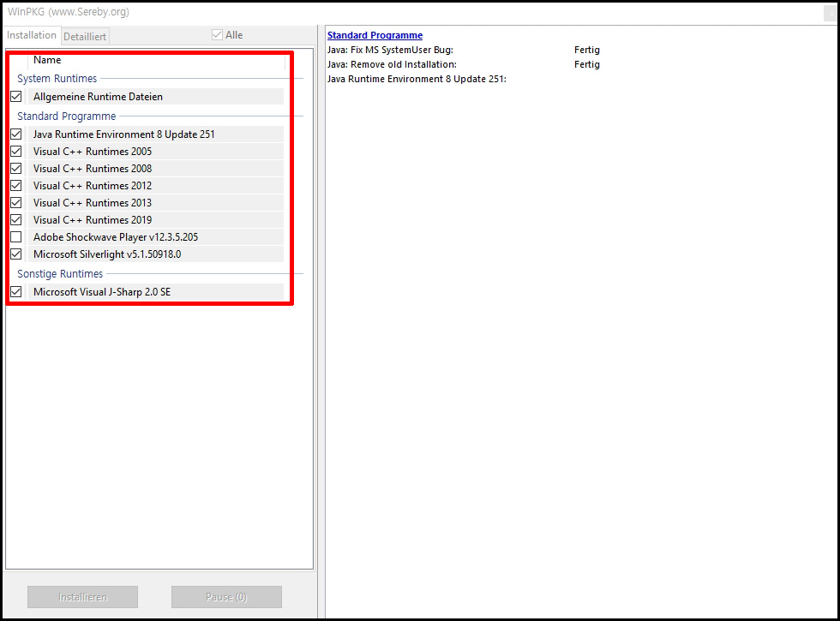This screenshot has width=840, height=621.
Task: Uncheck Visual C++ Runtimes 2012 checkbox
Action: (16, 185)
